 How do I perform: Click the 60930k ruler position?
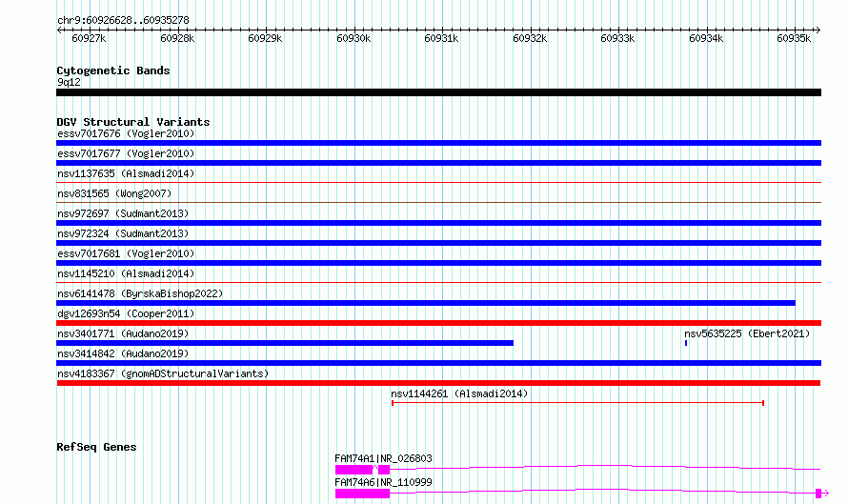pos(353,38)
